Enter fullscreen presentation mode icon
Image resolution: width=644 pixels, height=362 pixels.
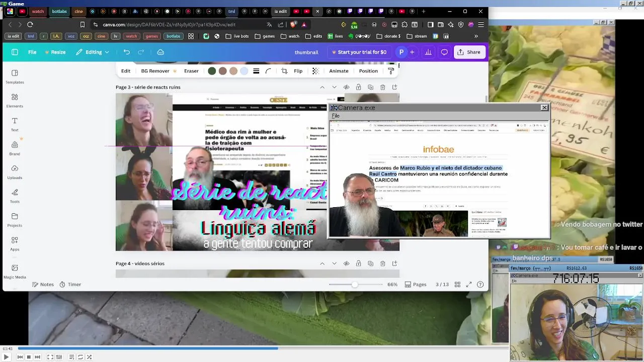click(469, 285)
